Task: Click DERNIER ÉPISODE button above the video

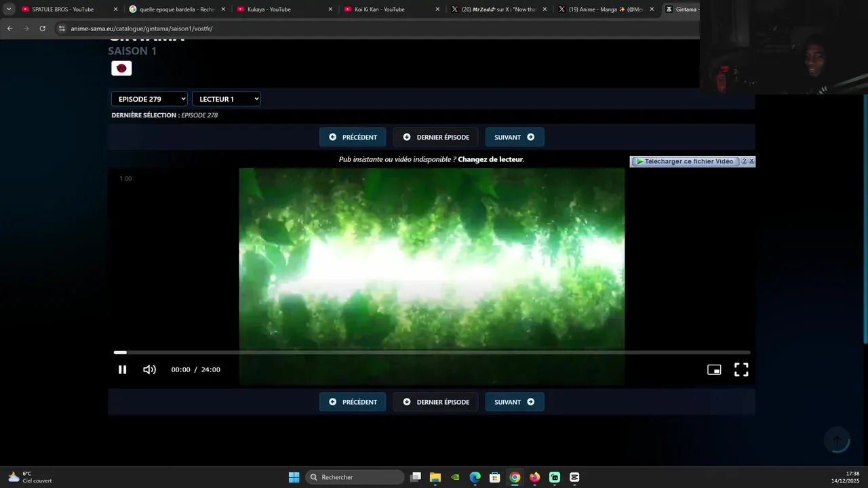Action: click(435, 137)
